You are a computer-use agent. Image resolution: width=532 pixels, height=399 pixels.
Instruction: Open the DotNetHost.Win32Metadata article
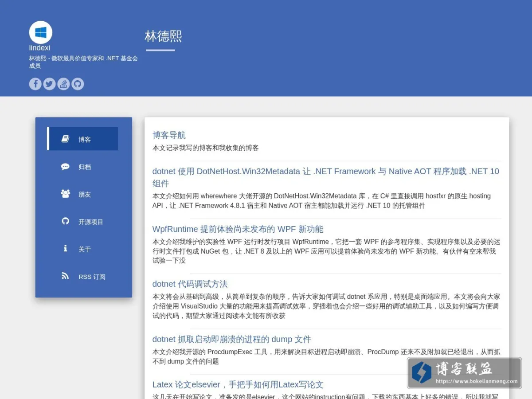326,177
